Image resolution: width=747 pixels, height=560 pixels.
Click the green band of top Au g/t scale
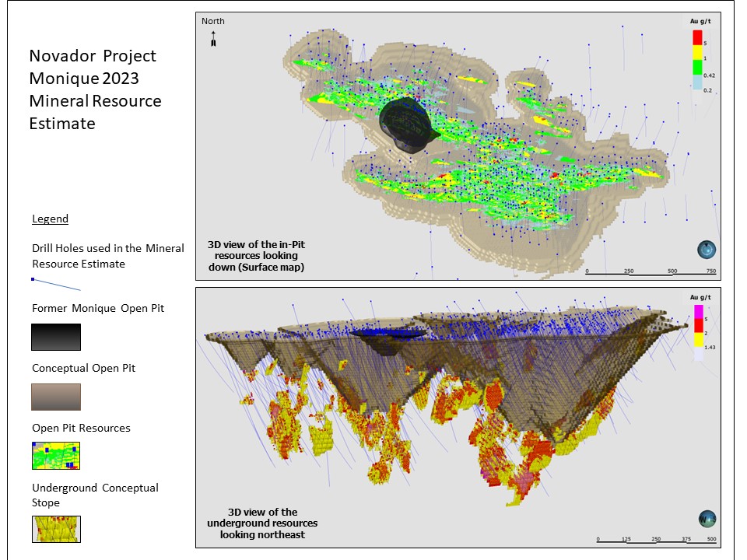[x=697, y=67]
